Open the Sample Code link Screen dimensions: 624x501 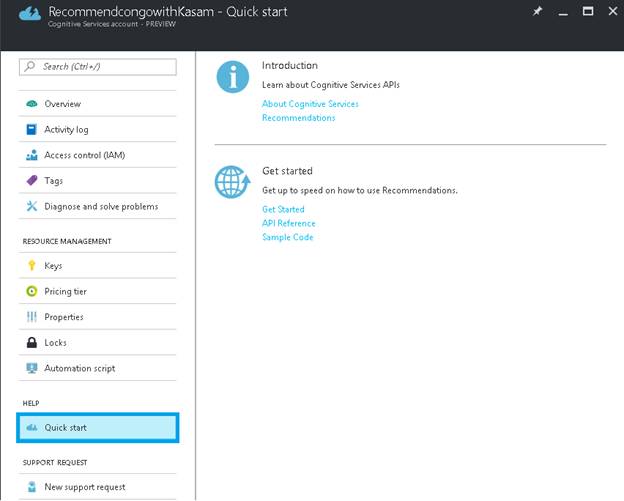click(x=287, y=237)
